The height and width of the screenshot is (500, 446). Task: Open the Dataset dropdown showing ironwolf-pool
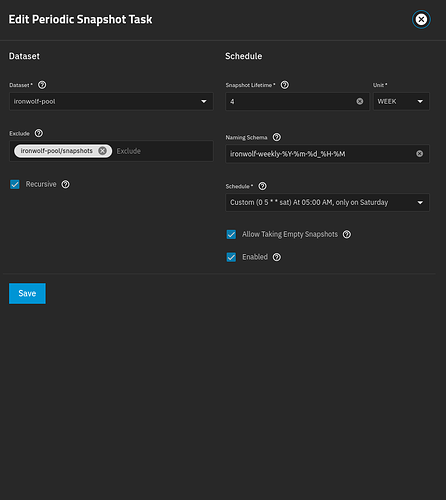pyautogui.click(x=111, y=101)
